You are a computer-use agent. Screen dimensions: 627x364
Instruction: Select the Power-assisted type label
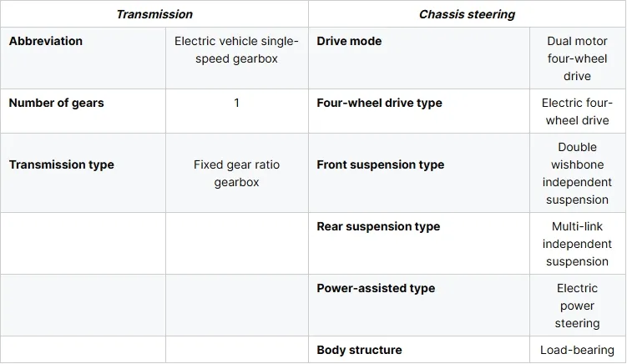376,288
